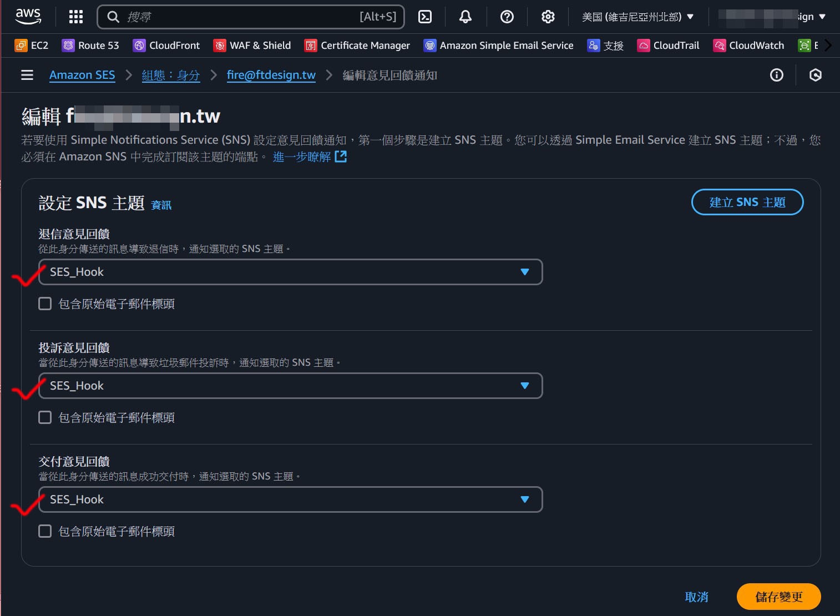Open the 進一步瞭解 learn more link
Screen dimensions: 840x616
310,157
